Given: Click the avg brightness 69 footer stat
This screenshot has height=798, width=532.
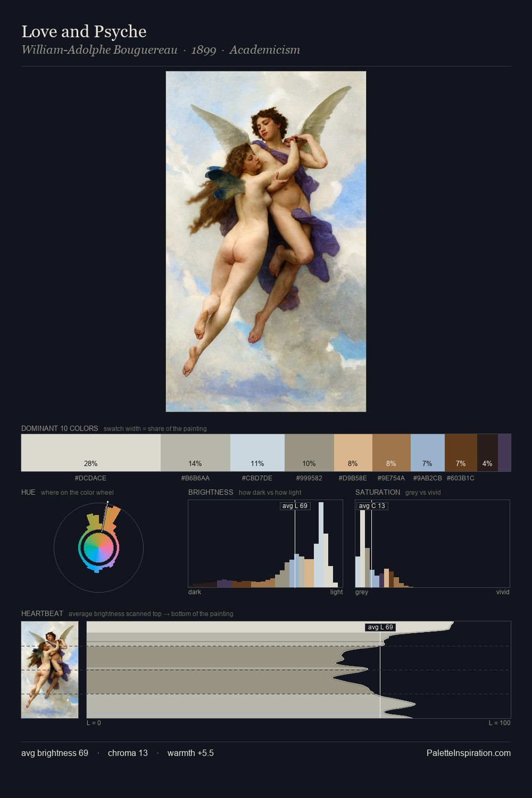Looking at the screenshot, I should (x=55, y=753).
